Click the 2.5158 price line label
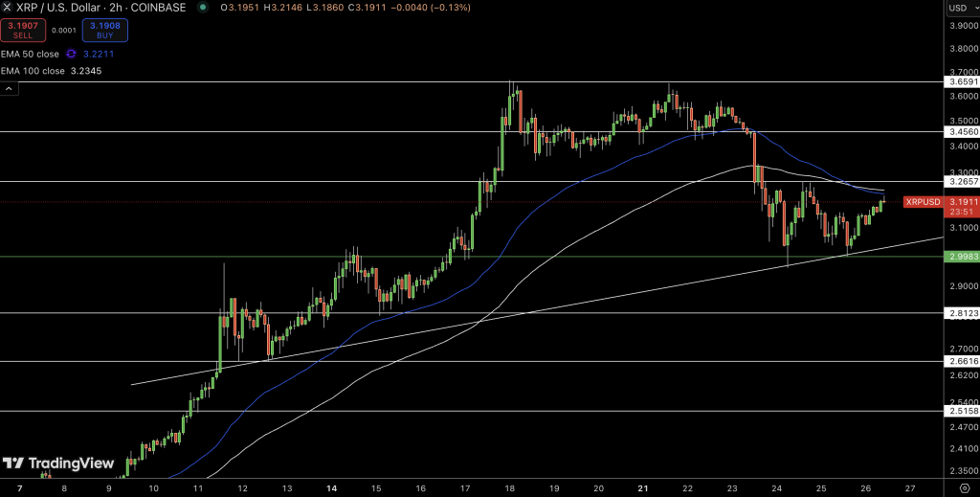The image size is (980, 497). [x=961, y=411]
